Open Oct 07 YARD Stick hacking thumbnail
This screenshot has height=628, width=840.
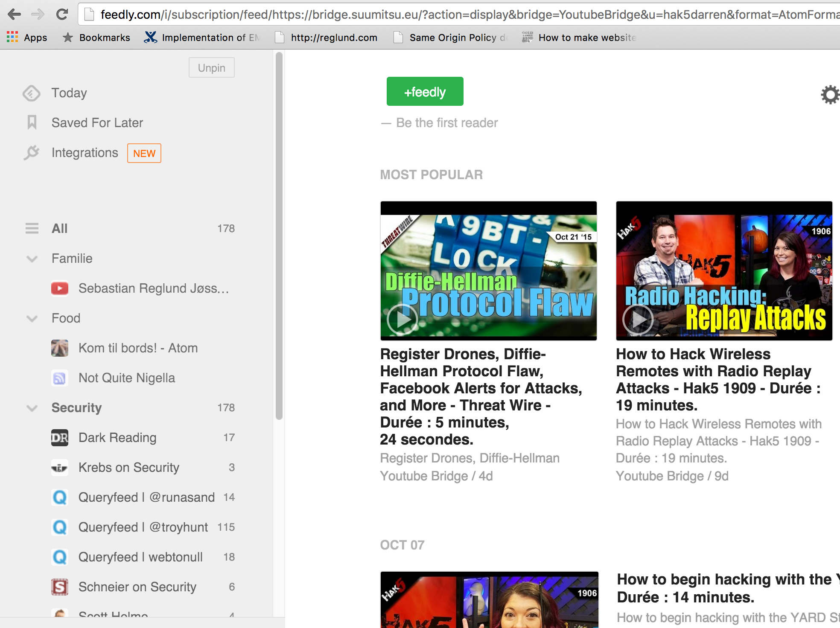(490, 600)
